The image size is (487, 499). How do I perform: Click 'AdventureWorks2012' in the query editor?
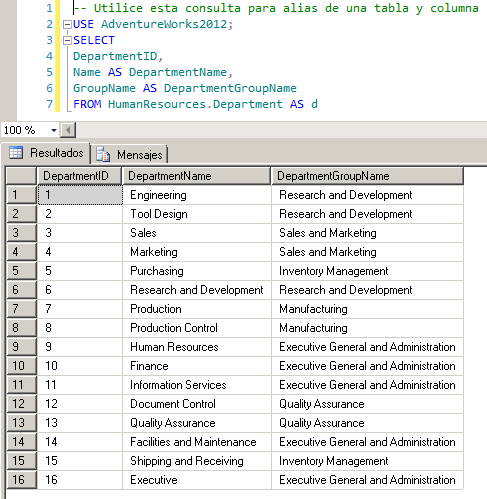(164, 24)
